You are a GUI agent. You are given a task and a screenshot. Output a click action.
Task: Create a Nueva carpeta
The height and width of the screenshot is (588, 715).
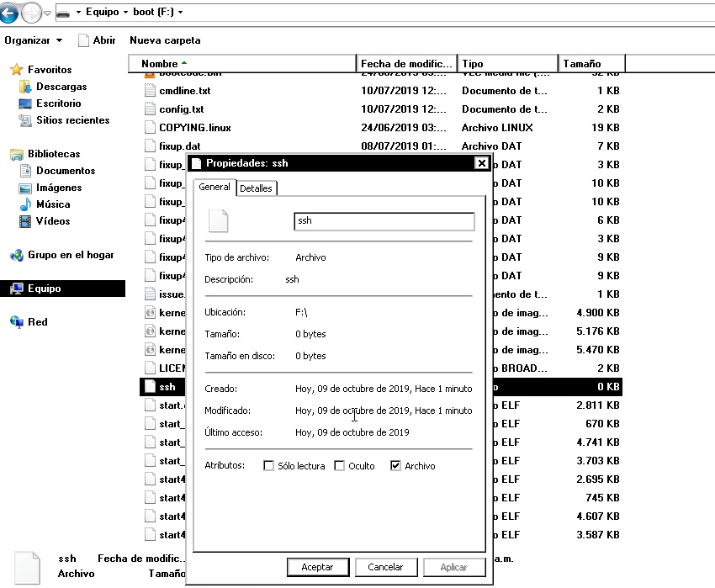point(165,40)
